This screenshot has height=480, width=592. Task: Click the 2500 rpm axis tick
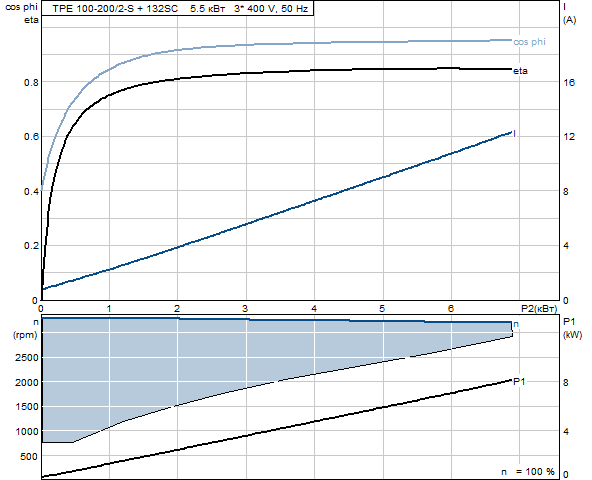coord(26,357)
